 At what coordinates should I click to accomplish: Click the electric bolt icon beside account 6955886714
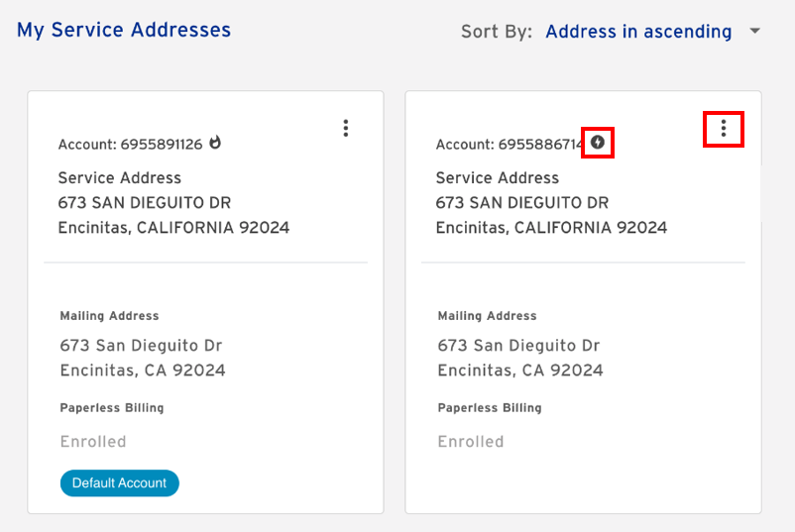coord(598,143)
